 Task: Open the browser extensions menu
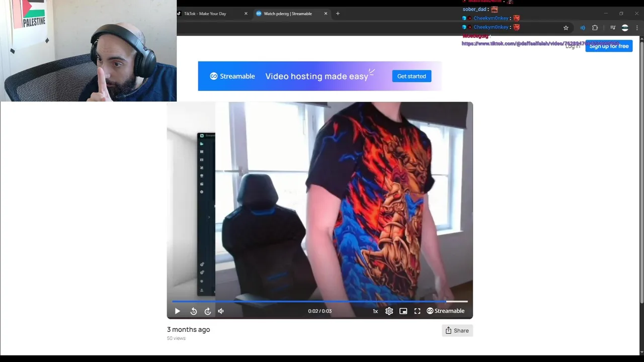coord(595,28)
